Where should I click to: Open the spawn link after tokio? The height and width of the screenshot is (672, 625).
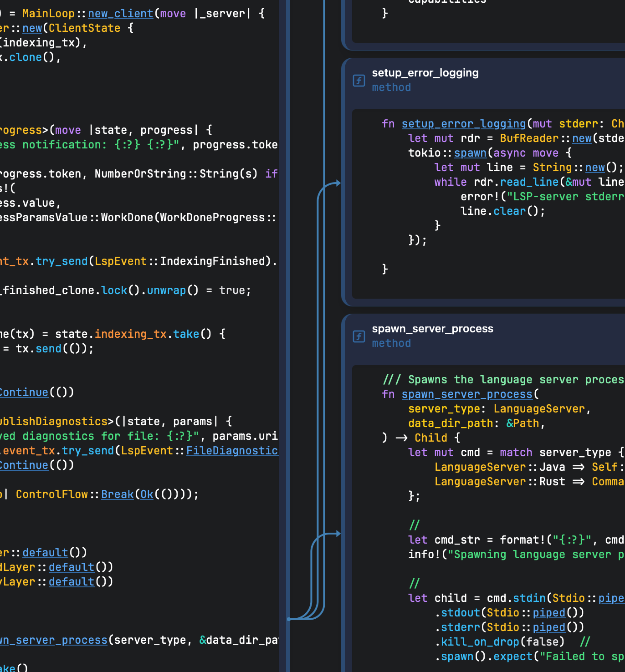[470, 153]
